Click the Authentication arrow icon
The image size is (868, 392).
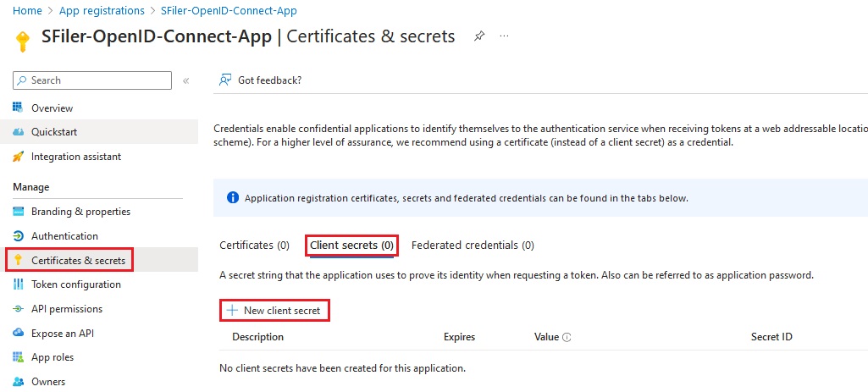pos(19,236)
